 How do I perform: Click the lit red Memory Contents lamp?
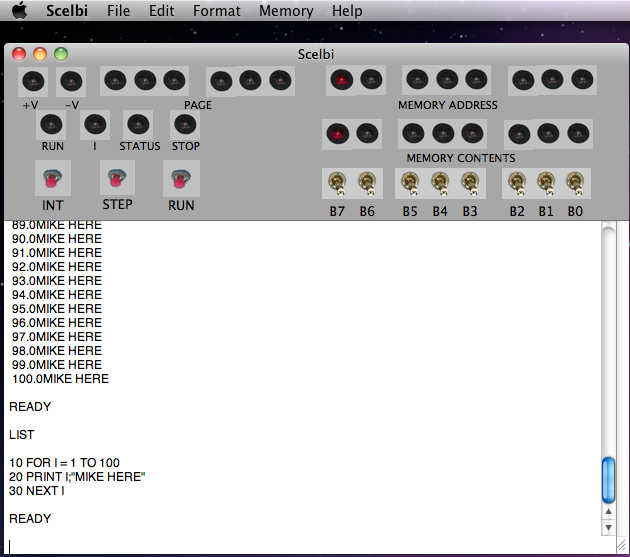point(338,134)
